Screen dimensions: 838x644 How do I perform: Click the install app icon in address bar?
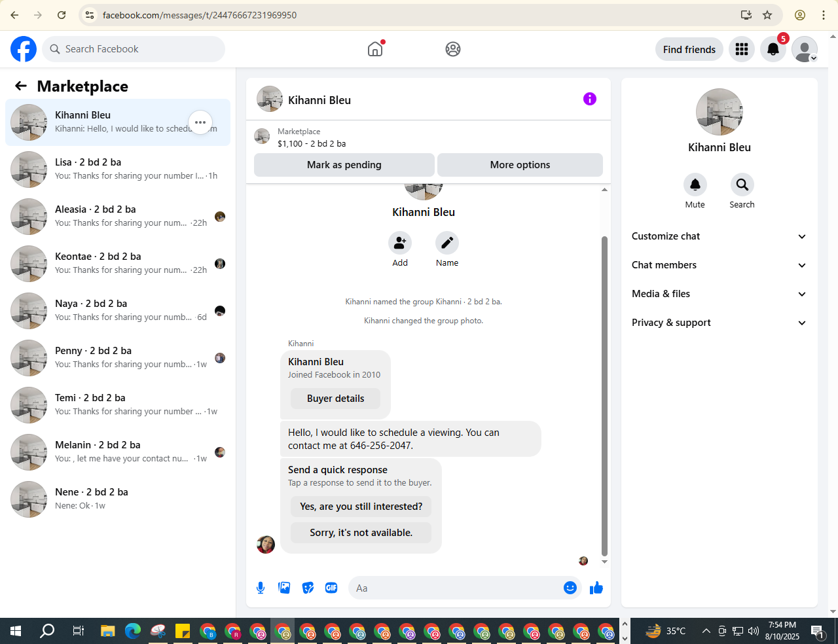(746, 15)
